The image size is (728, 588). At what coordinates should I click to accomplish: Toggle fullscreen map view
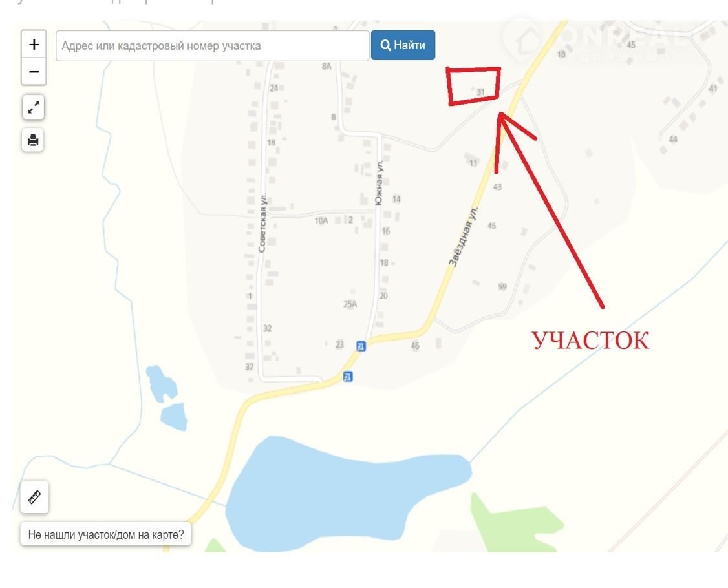pos(33,108)
